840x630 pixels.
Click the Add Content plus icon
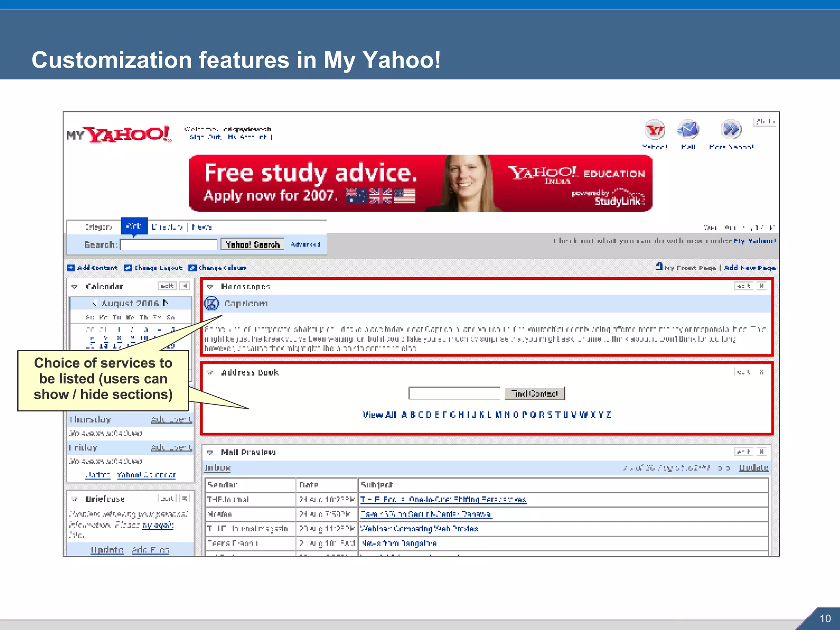pos(71,268)
